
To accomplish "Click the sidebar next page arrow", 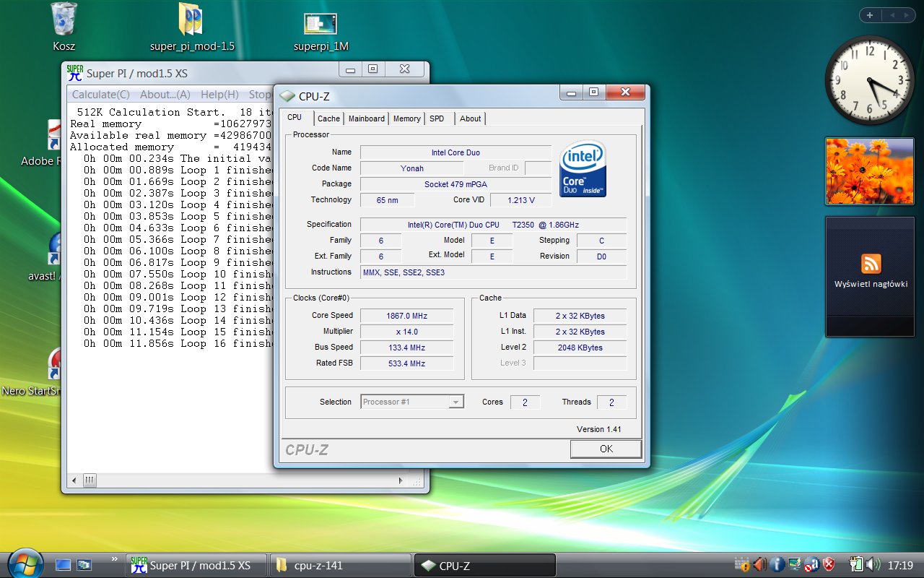I will click(907, 15).
